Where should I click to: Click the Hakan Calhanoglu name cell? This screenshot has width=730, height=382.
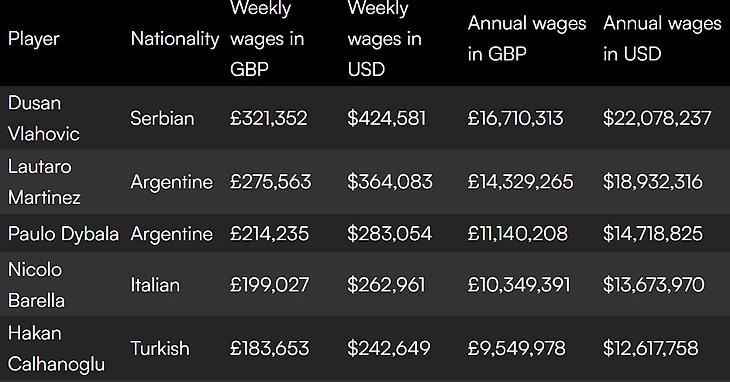[56, 348]
